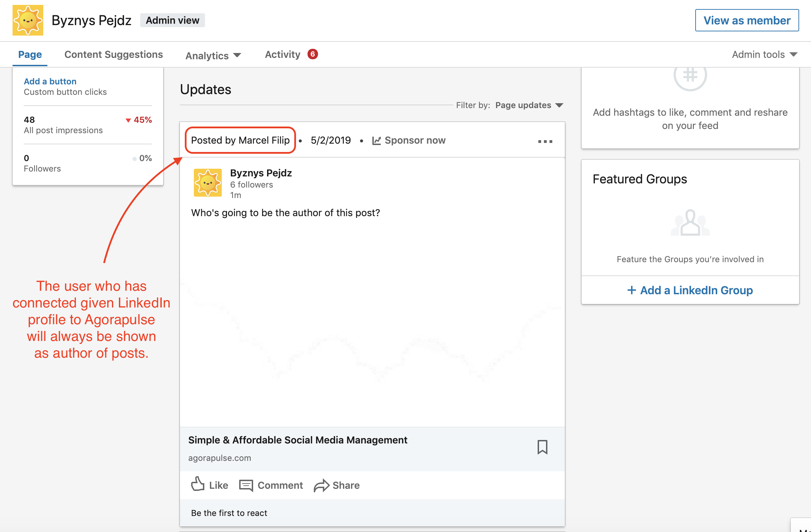Click the Share arrow icon
The height and width of the screenshot is (532, 811).
(321, 485)
